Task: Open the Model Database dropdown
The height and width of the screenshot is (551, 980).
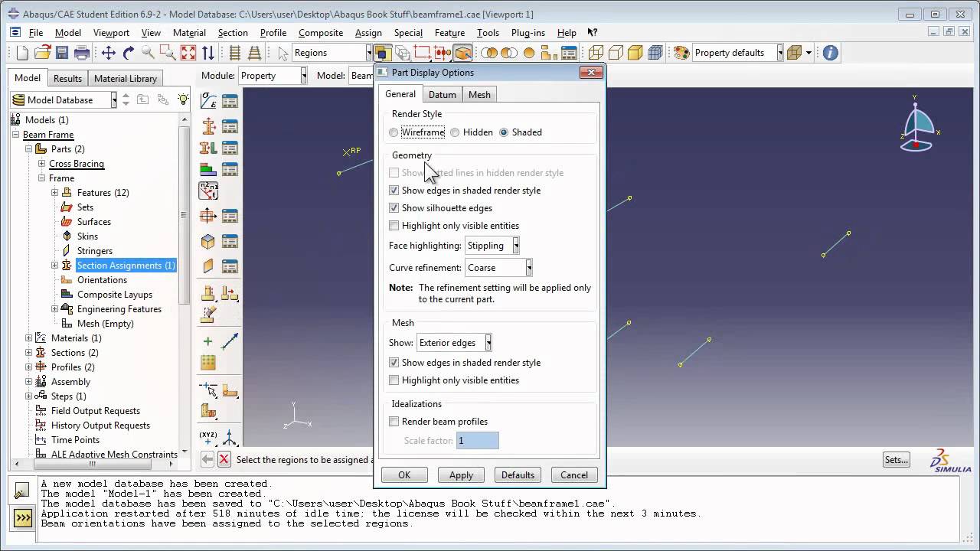Action: 64,100
